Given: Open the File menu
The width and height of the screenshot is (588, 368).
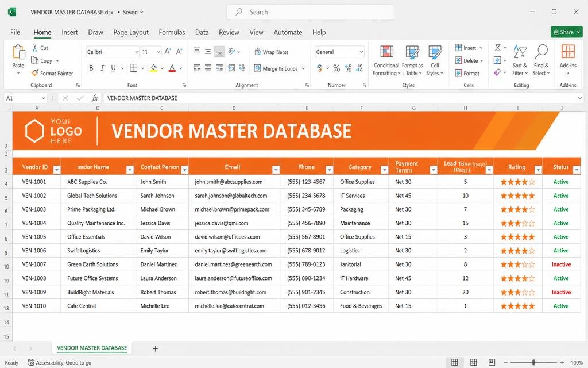Looking at the screenshot, I should (x=15, y=32).
